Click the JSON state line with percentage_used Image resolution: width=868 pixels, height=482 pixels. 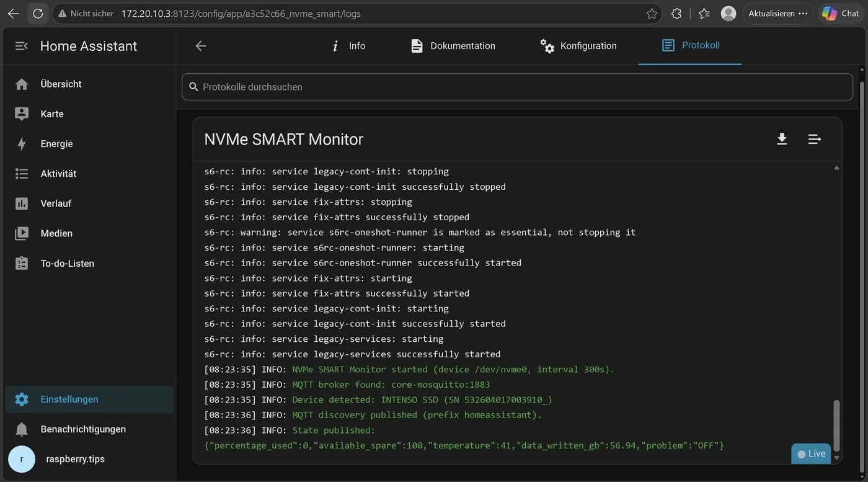pos(464,445)
